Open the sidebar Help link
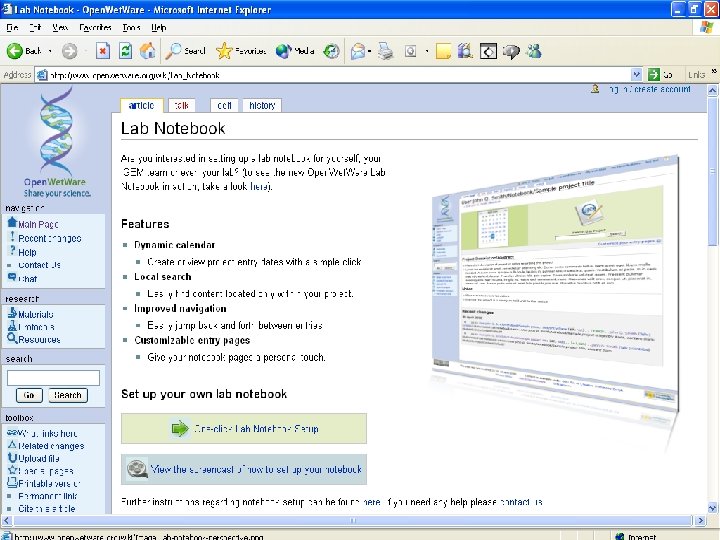 (27, 252)
